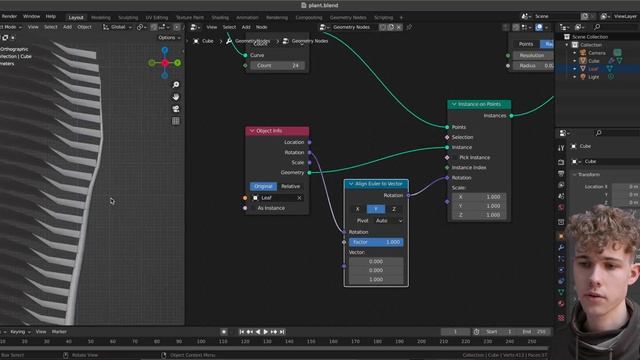Open the View Layer properties tab icon
The height and width of the screenshot is (360, 640).
[x=561, y=185]
